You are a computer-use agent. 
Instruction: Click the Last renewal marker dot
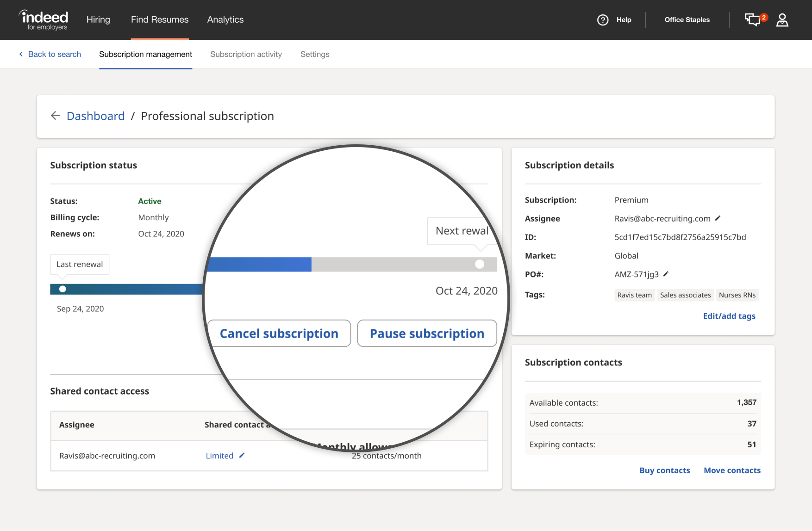[62, 289]
